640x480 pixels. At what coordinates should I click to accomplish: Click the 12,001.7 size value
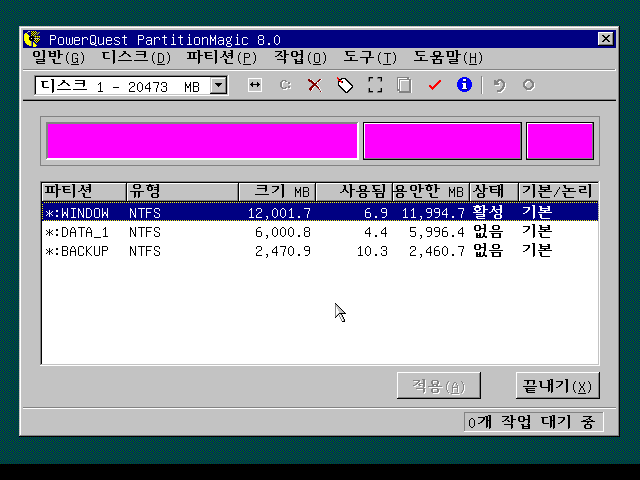tap(279, 213)
